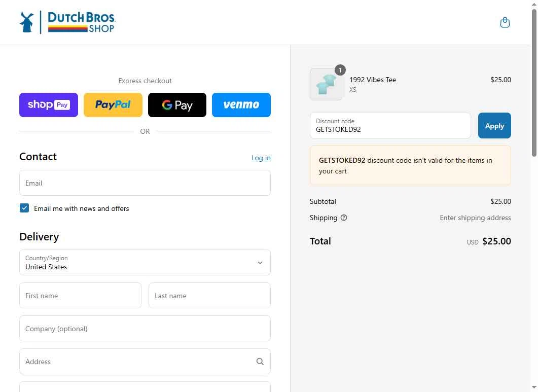The height and width of the screenshot is (392, 538).
Task: Apply the discount code
Action: pyautogui.click(x=494, y=126)
